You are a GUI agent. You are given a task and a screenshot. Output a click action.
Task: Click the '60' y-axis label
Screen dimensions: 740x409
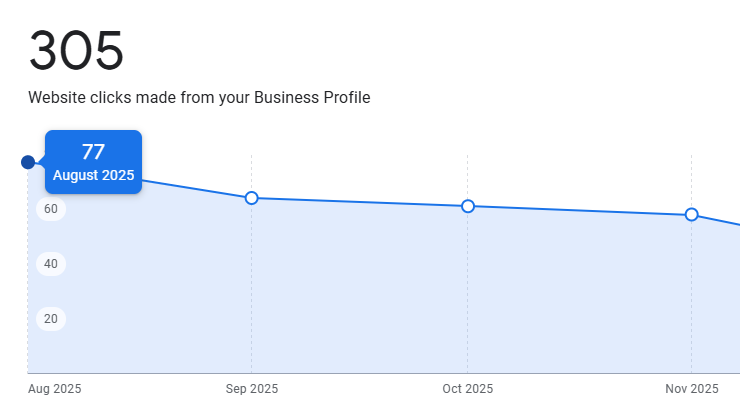click(x=51, y=209)
